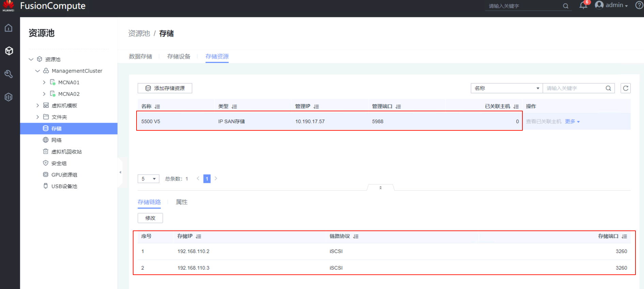Click the keyword input field in table filter

pos(574,88)
